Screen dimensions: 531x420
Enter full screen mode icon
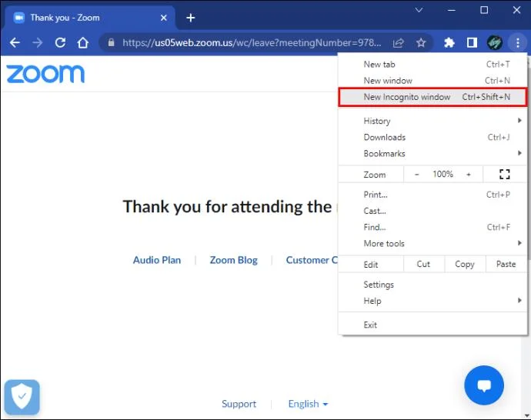pyautogui.click(x=505, y=175)
